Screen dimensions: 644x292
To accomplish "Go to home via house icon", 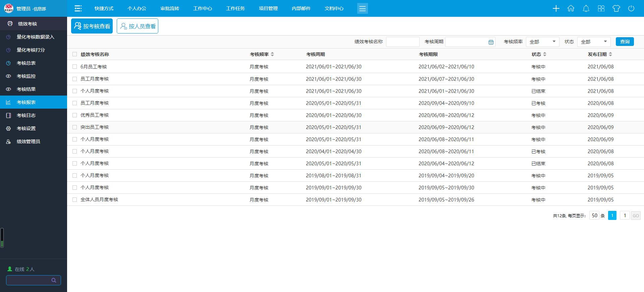I will [x=571, y=8].
